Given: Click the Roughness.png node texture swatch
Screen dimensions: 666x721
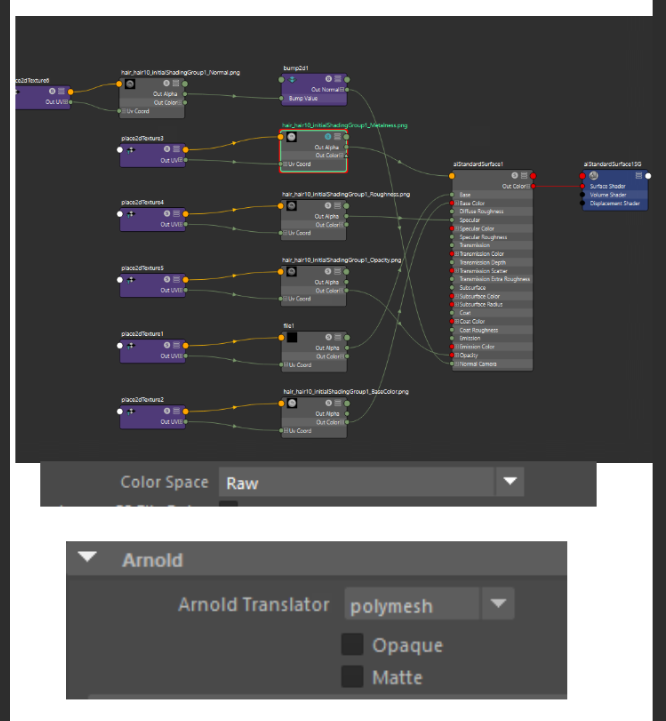Looking at the screenshot, I should tap(291, 206).
